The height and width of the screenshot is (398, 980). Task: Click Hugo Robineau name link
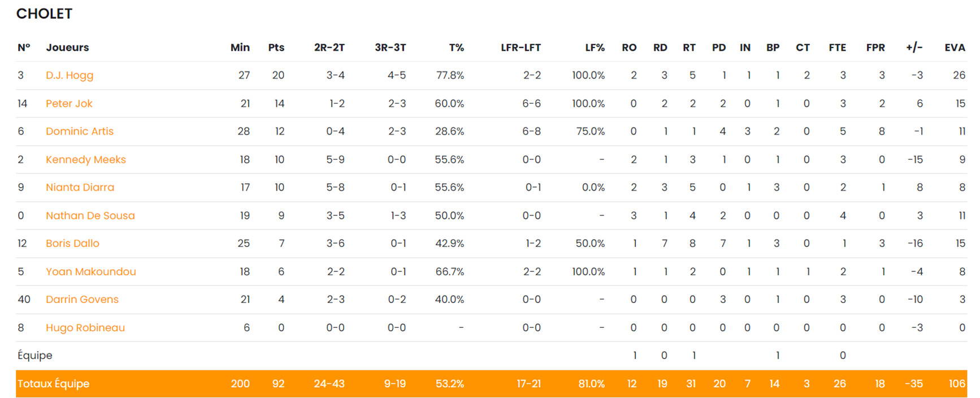tap(85, 327)
